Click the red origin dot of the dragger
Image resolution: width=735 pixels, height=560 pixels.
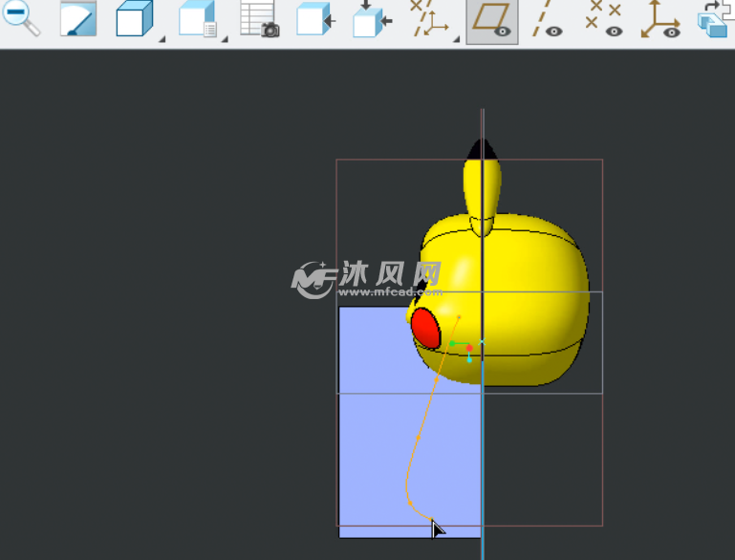[x=469, y=348]
